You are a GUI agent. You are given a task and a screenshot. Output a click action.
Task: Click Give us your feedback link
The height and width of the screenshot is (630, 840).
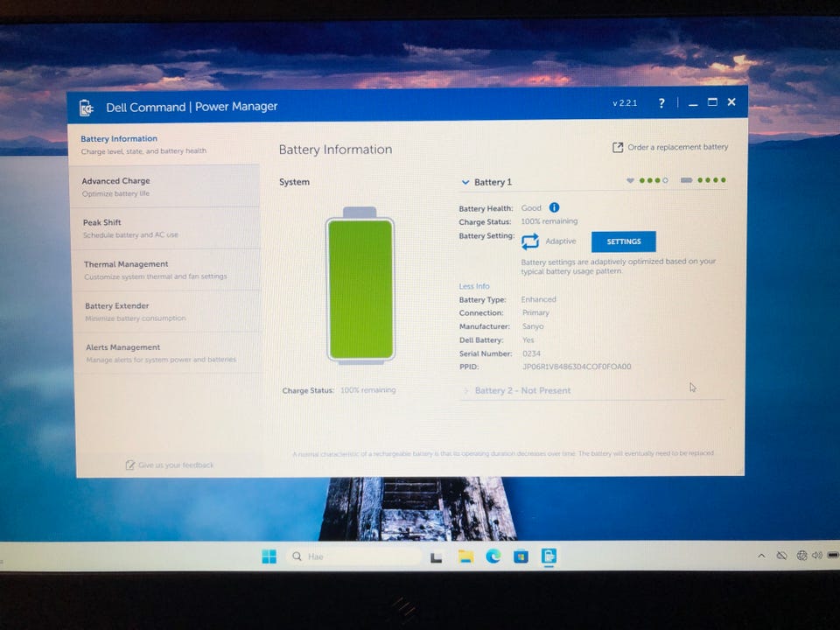[x=176, y=465]
